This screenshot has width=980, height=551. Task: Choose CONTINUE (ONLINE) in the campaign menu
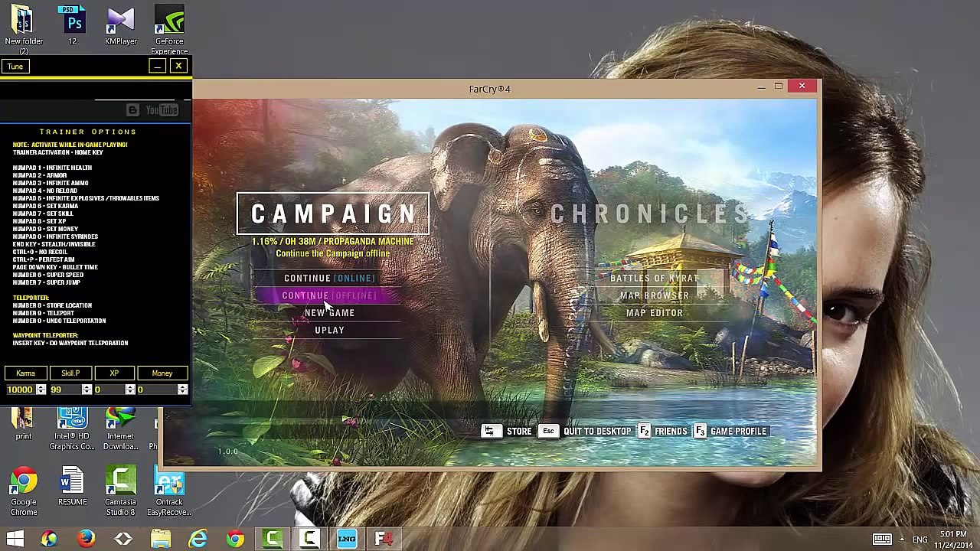[x=329, y=279]
